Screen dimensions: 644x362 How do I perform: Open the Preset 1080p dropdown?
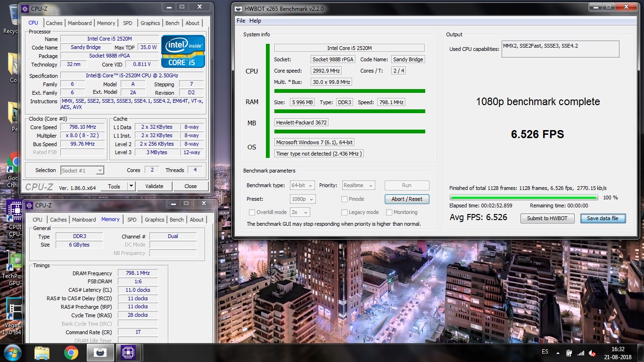303,199
